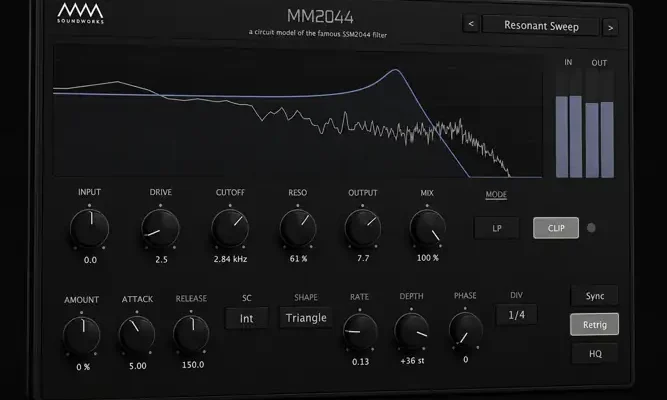The image size is (667, 400).
Task: Click the OUTPUT knob
Action: [x=363, y=228]
